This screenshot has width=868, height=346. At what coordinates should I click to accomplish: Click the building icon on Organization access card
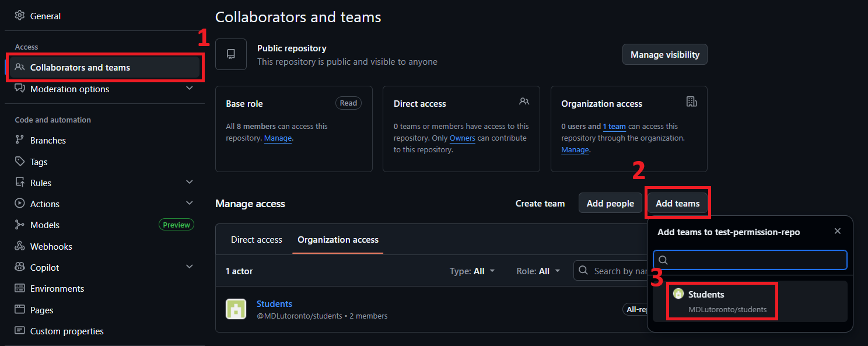point(692,101)
